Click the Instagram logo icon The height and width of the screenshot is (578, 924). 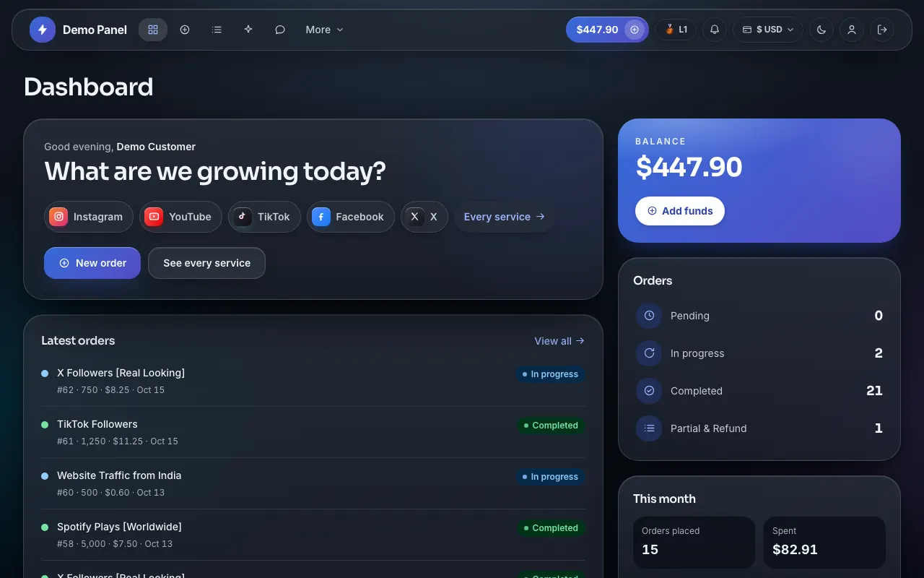coord(58,217)
